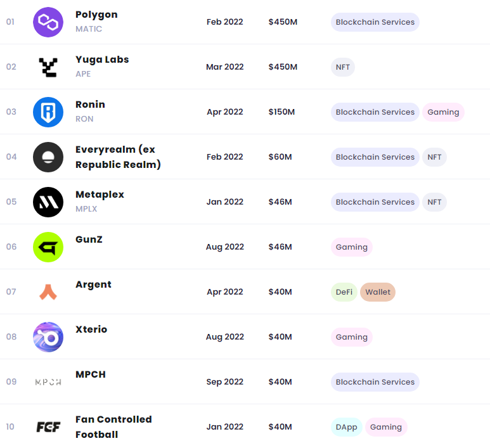Select the Gaming tag in Ronin row
490x448 pixels.
click(x=443, y=112)
